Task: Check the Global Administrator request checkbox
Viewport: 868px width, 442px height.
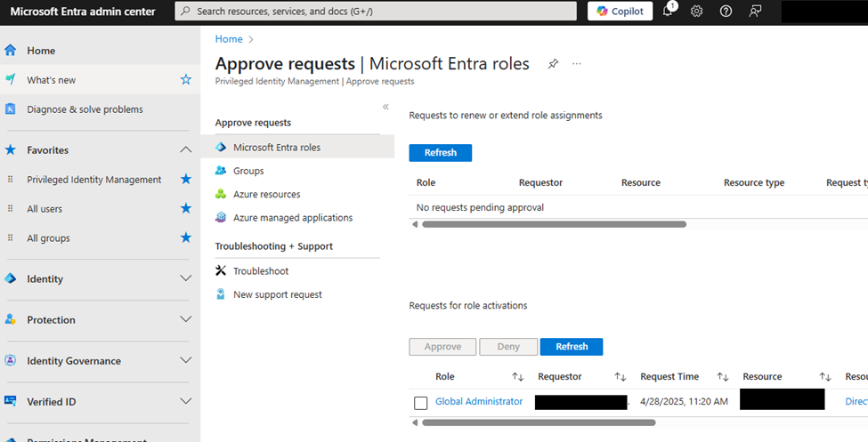Action: click(421, 403)
